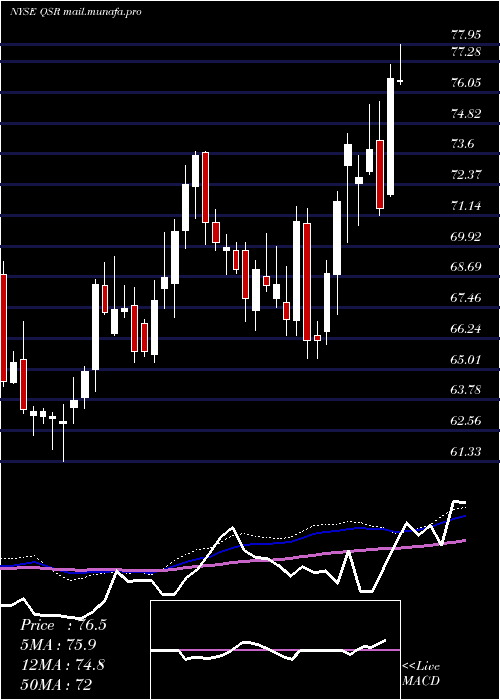Click the NYSE QSR mail.munafa.pro title text
Image resolution: width=500 pixels, height=700 pixels.
(x=75, y=12)
